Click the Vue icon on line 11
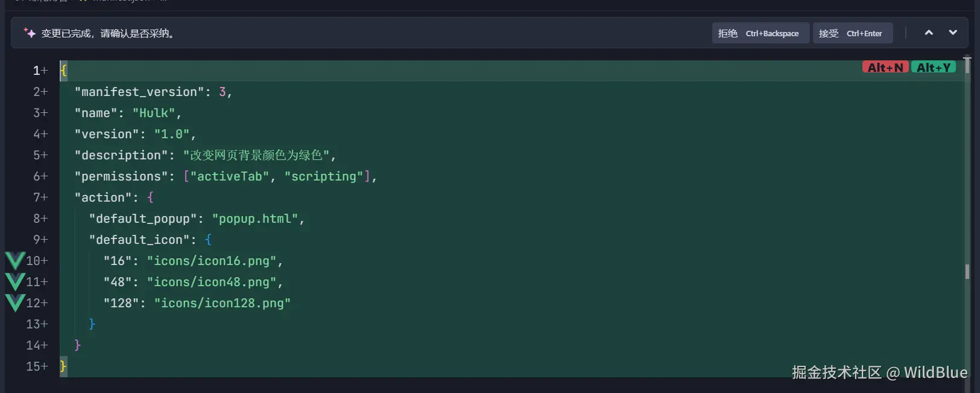The height and width of the screenshot is (393, 980). (x=15, y=282)
